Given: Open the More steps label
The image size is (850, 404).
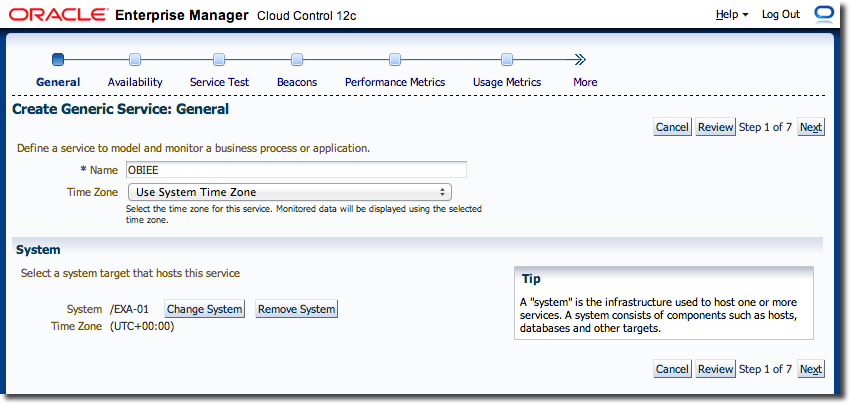Looking at the screenshot, I should [585, 82].
